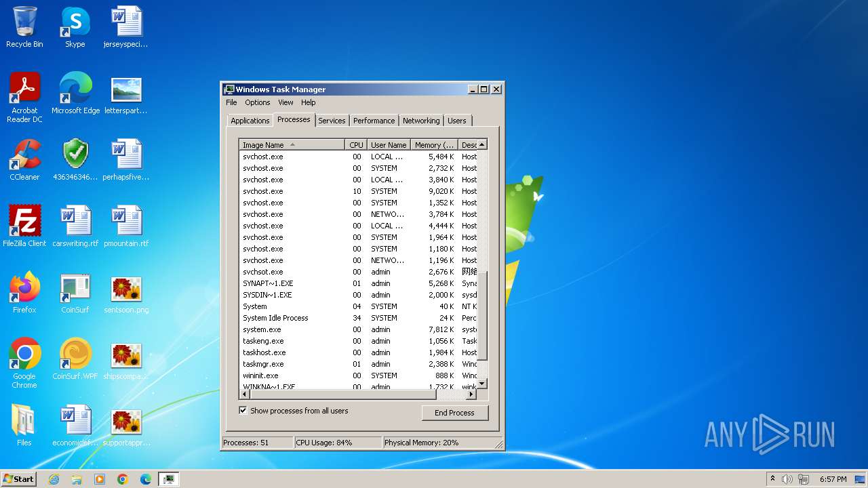Open the Recycle Bin desktop icon
Viewport: 868px width, 488px height.
[24, 27]
